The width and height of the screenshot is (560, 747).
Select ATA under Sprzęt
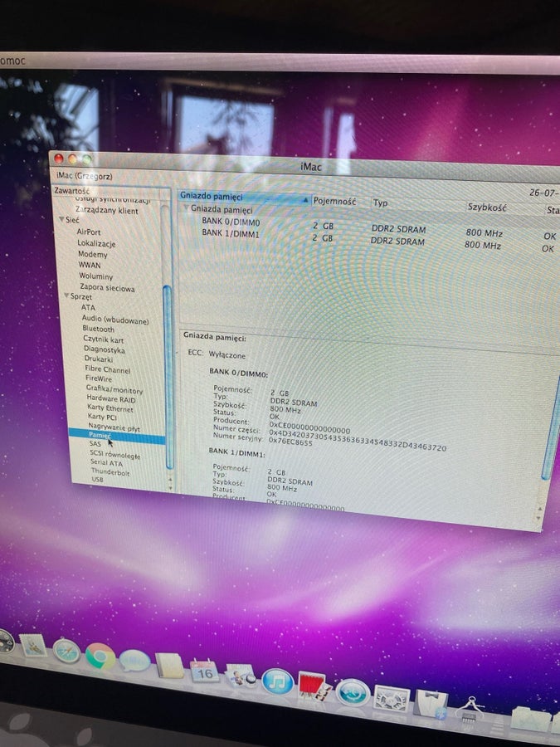click(88, 307)
